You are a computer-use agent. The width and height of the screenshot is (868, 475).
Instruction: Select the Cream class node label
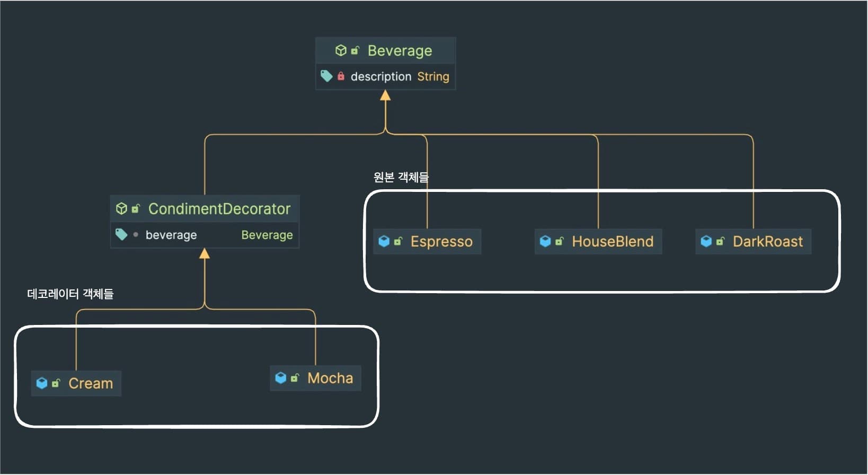[91, 383]
